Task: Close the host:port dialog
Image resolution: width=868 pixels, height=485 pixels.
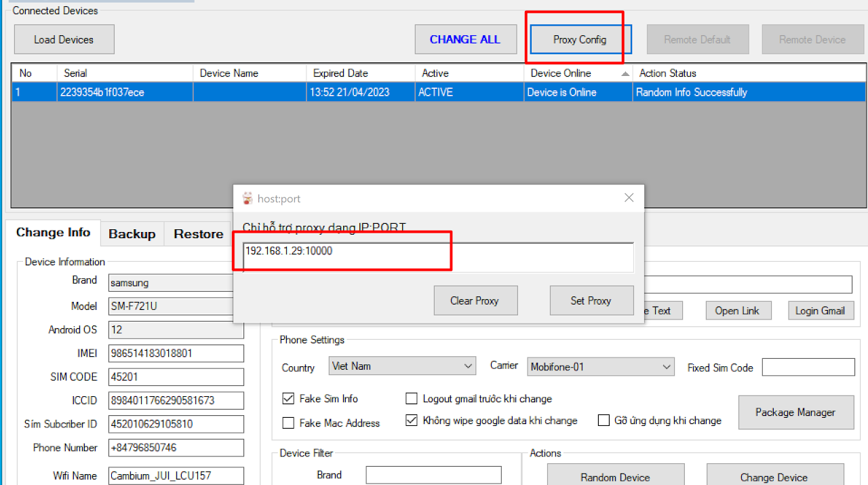Action: [629, 198]
